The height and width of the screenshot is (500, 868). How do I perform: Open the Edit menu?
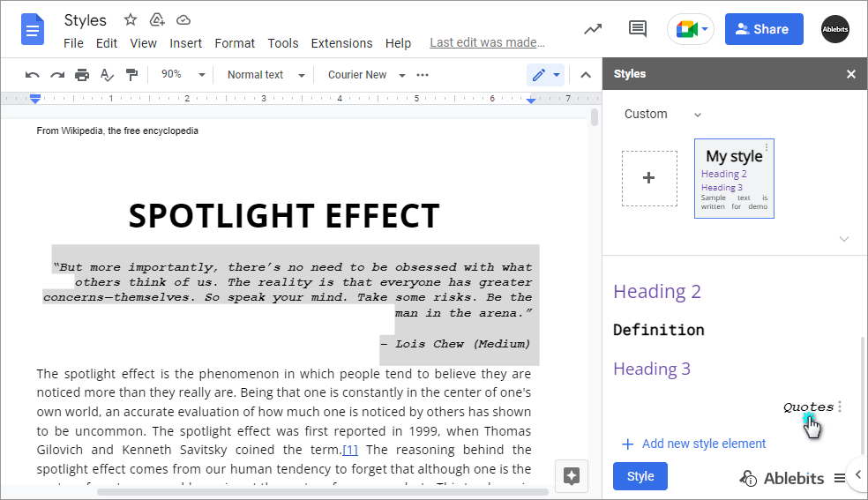point(106,43)
